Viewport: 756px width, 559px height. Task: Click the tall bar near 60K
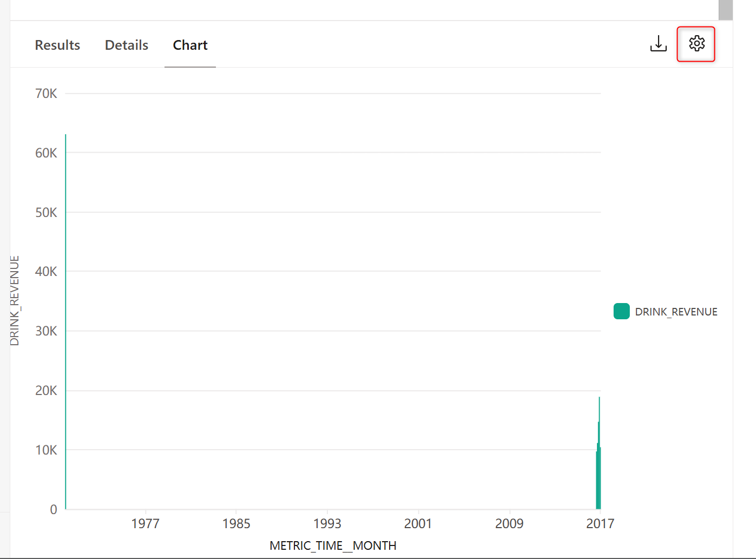65,321
